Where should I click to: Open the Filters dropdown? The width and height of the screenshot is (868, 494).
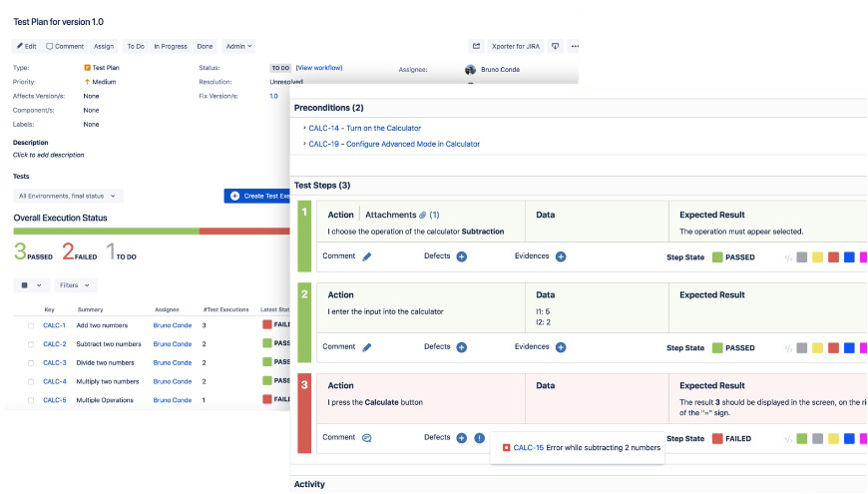[x=75, y=285]
